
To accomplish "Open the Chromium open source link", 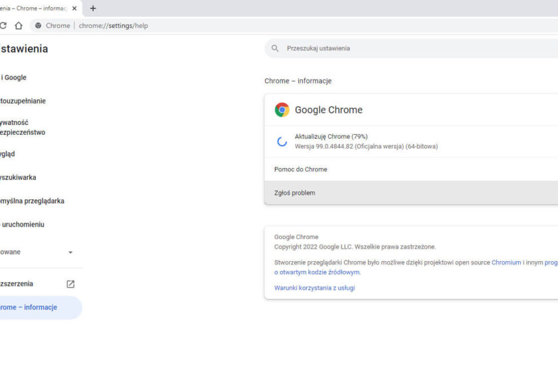I will 506,262.
